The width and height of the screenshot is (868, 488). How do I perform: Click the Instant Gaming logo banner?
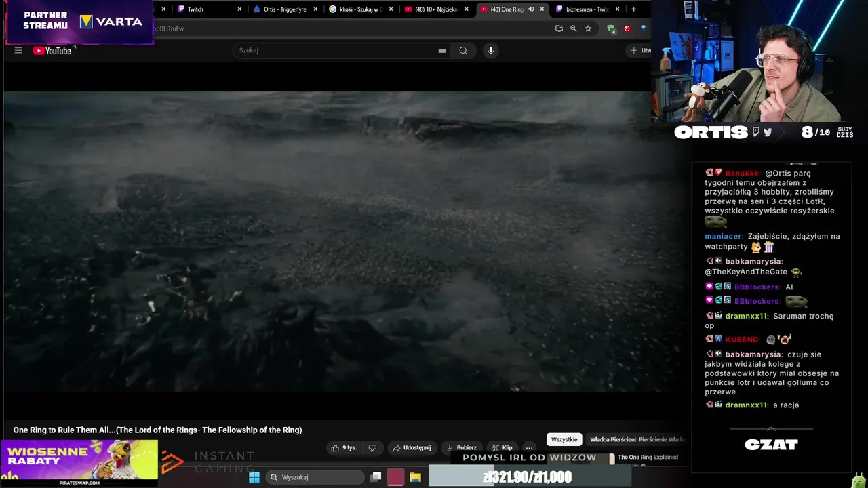point(208,462)
